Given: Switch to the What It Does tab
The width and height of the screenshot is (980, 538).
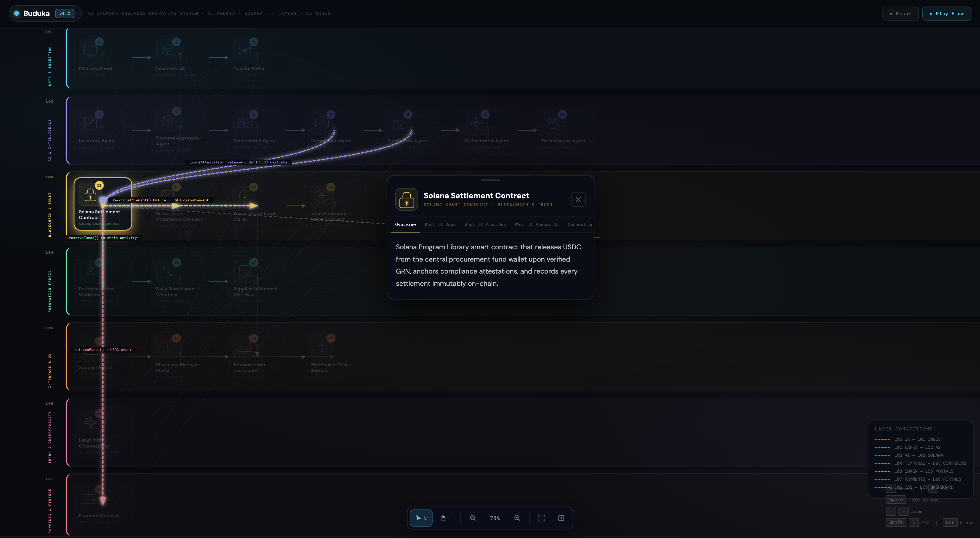Looking at the screenshot, I should 440,224.
